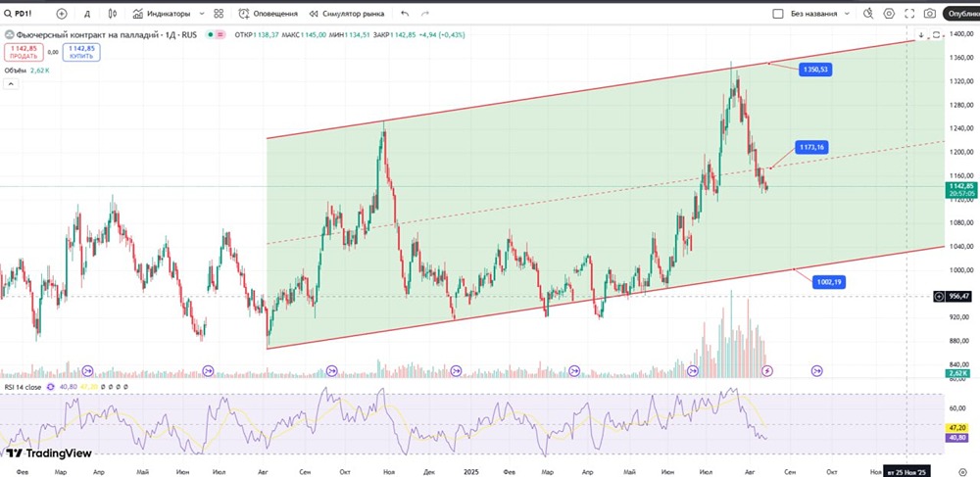Click the Без названия layout name
This screenshot has width=980, height=477.
[813, 13]
